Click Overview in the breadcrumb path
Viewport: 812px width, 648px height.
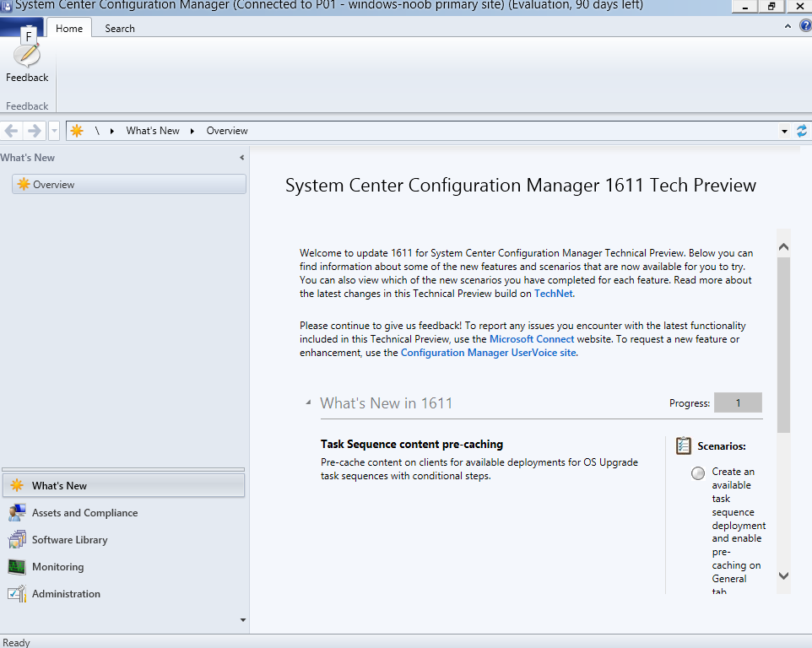(227, 131)
